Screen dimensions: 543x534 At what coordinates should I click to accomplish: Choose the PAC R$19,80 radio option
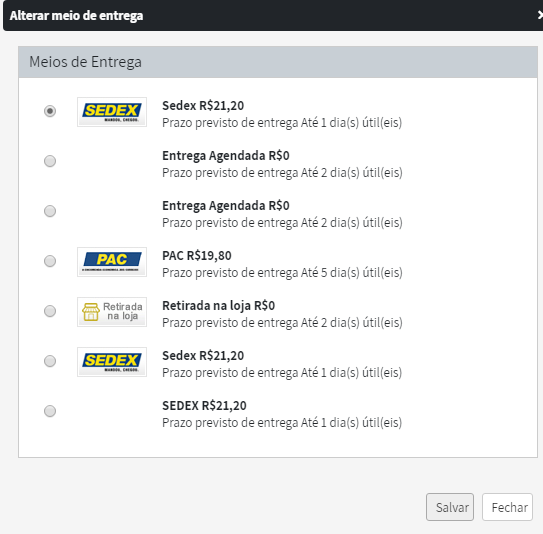(x=50, y=261)
